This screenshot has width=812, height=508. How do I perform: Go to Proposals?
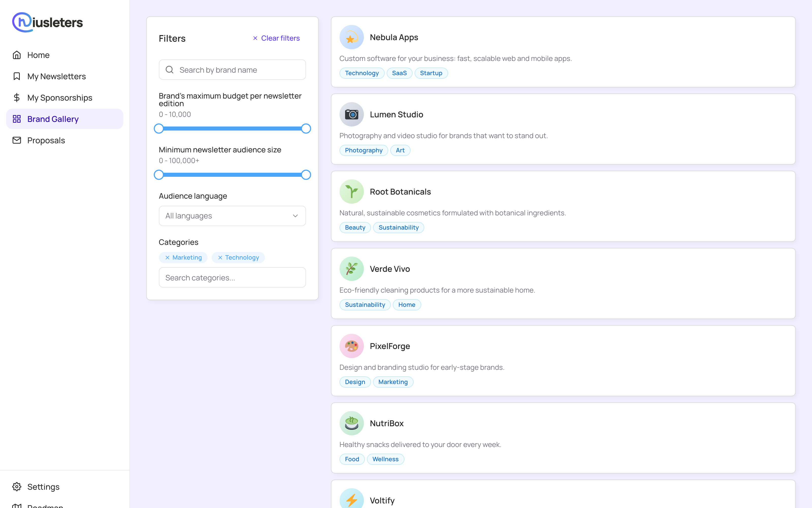[x=64, y=140]
